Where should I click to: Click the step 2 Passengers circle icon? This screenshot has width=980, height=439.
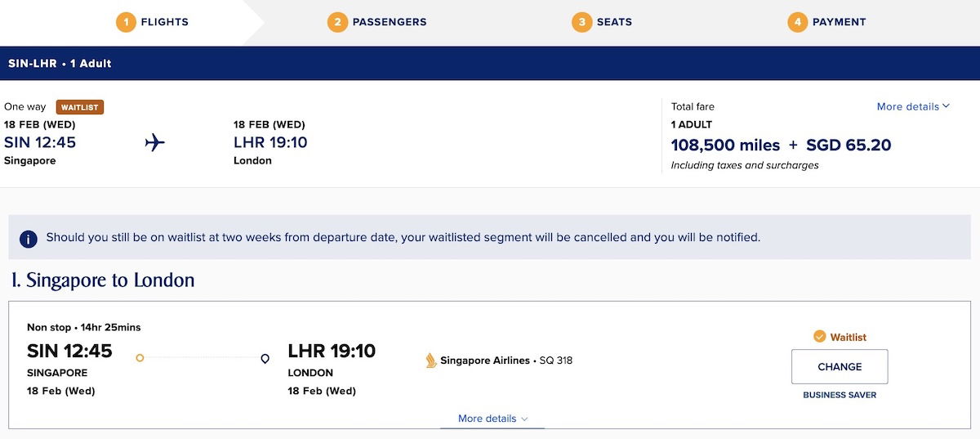pyautogui.click(x=337, y=22)
